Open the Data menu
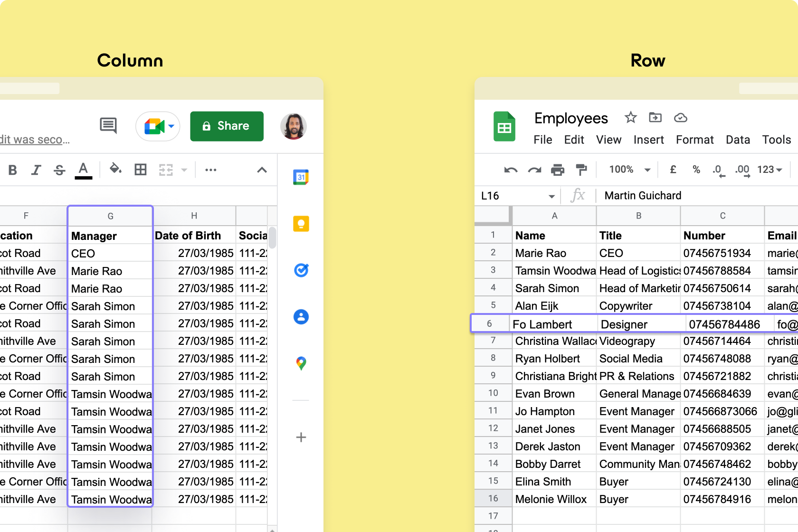The height and width of the screenshot is (532, 798). tap(738, 140)
